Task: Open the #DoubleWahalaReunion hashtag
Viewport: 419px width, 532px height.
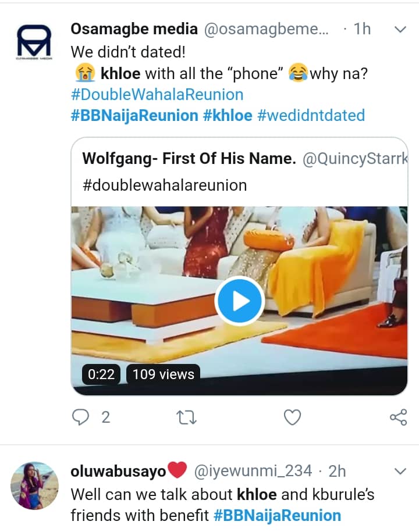Action: coord(157,94)
